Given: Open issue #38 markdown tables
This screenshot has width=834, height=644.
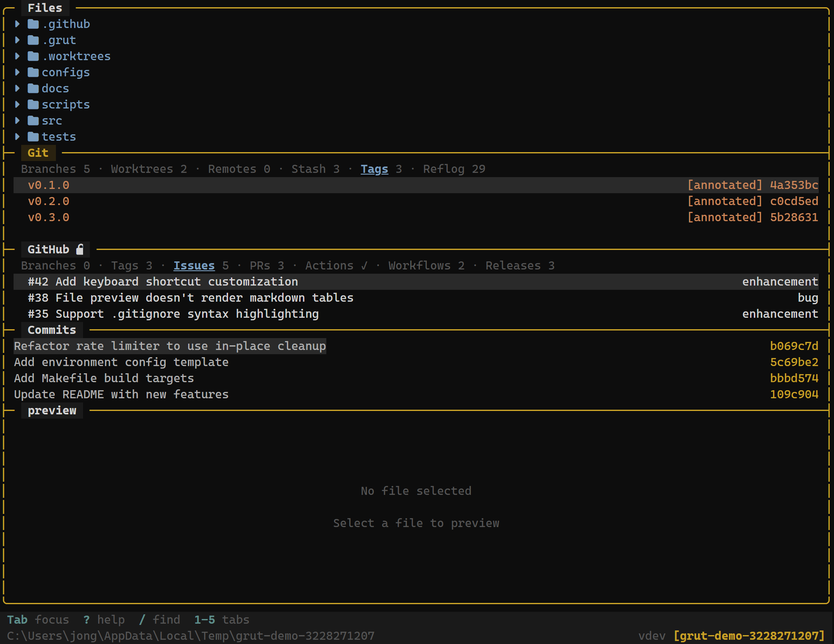Looking at the screenshot, I should point(416,298).
